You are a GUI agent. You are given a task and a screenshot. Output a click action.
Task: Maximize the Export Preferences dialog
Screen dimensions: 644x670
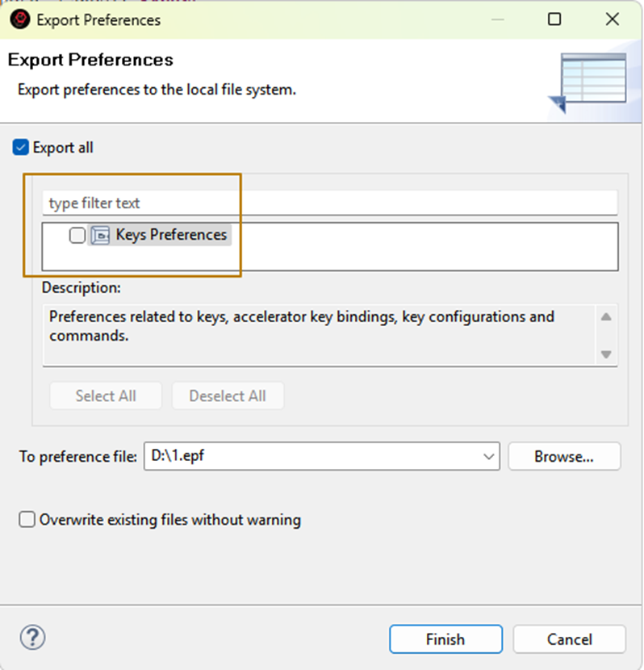[x=554, y=19]
